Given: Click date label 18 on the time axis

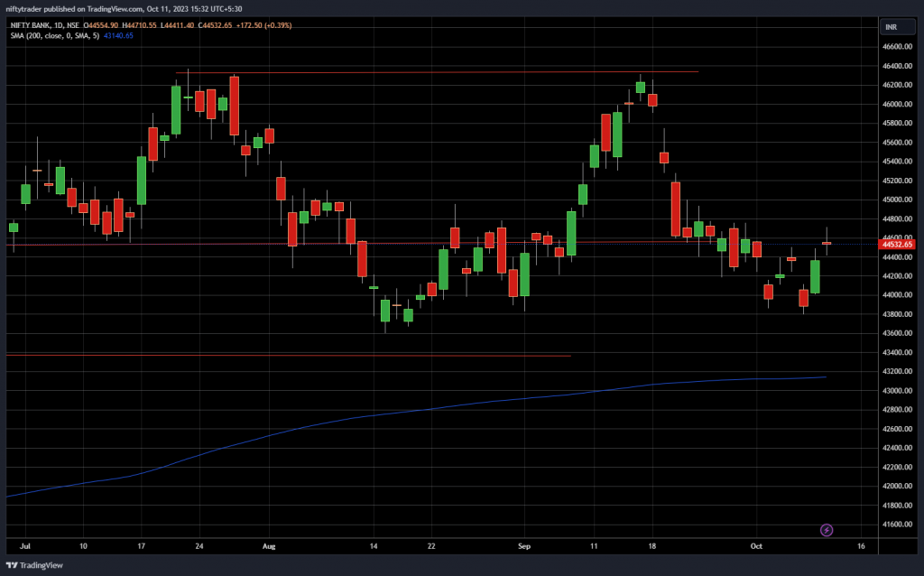Looking at the screenshot, I should pyautogui.click(x=651, y=546).
